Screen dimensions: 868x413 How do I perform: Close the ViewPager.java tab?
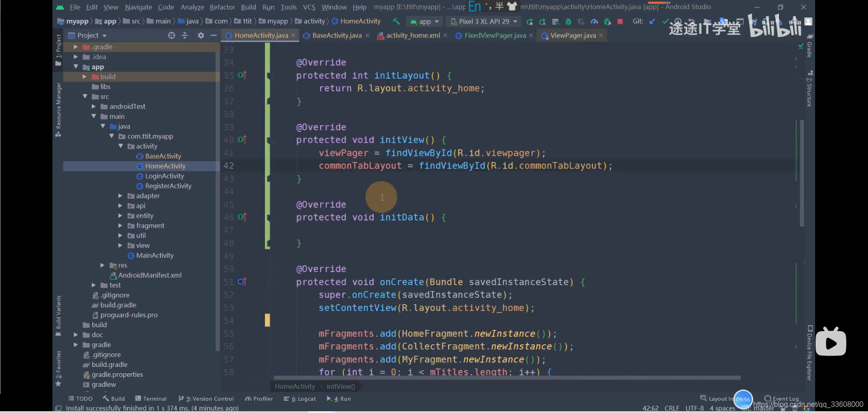601,35
